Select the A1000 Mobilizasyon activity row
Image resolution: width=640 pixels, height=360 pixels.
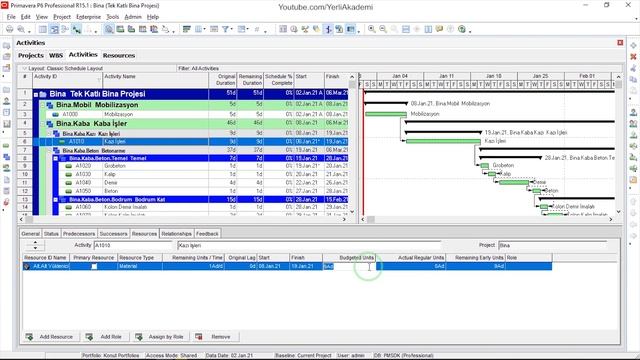(183, 114)
